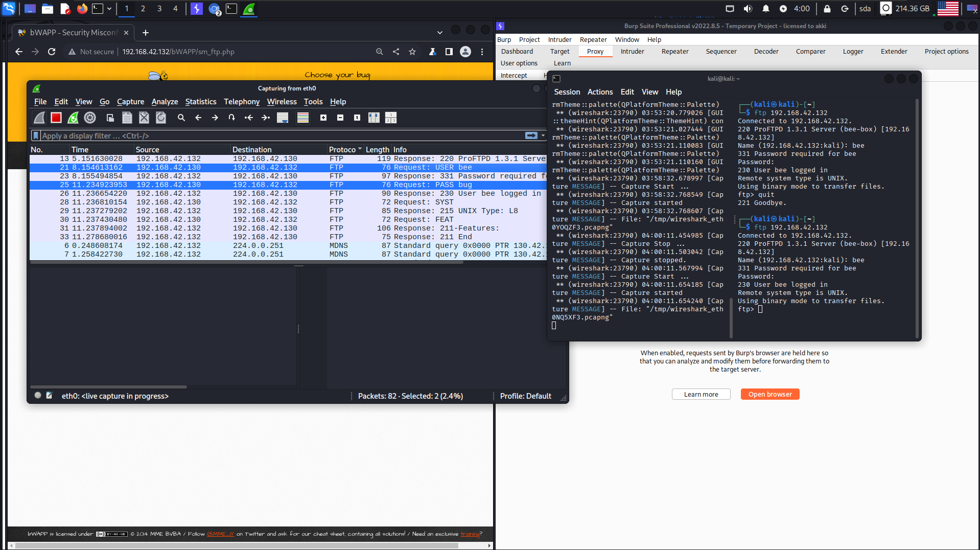Expand the taskbar terminal dropdown arrow

point(109,9)
